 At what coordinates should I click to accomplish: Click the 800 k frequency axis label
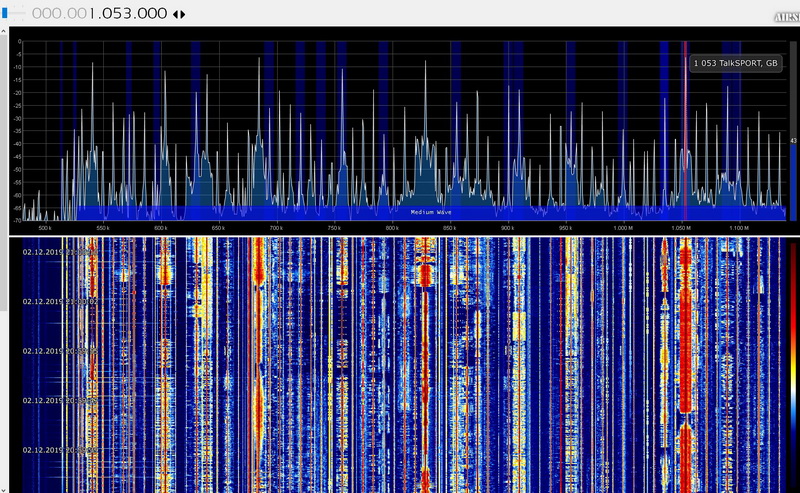(392, 228)
